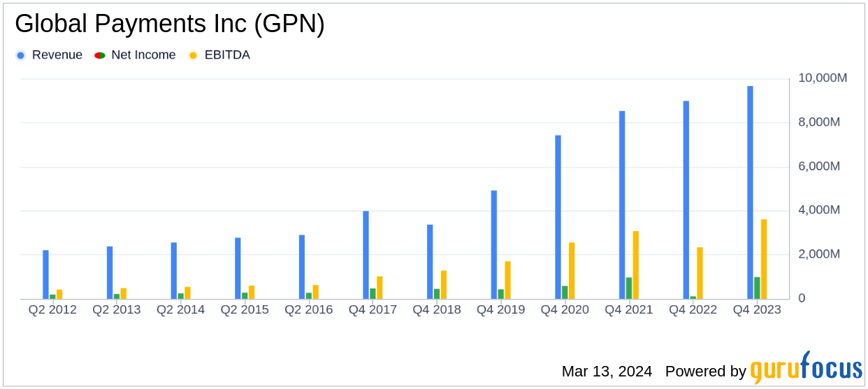Click the Q4 2017 axis label
Viewport: 868px width, 389px height.
click(x=372, y=309)
